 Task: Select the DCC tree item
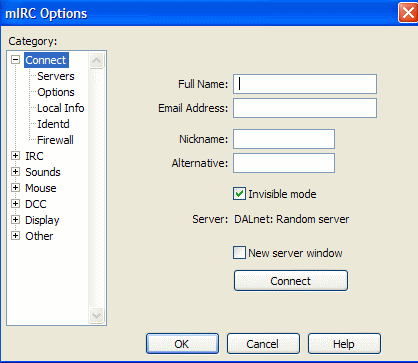click(x=36, y=204)
